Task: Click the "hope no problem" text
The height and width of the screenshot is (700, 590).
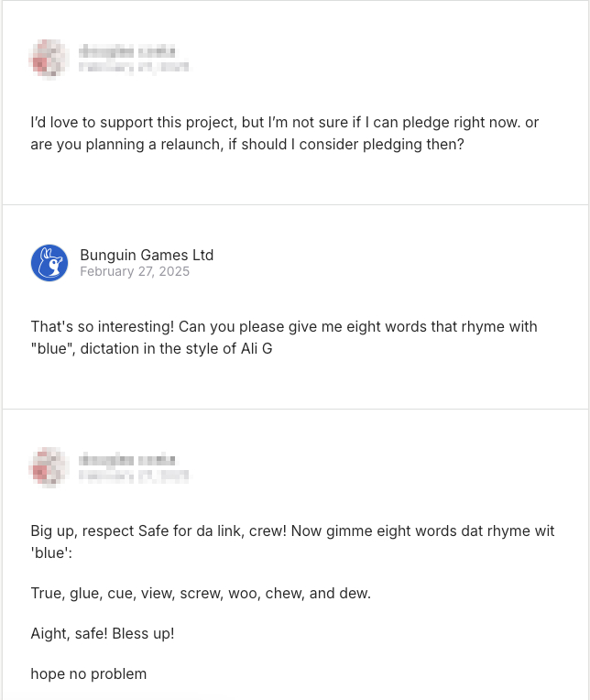Action: pyautogui.click(x=88, y=673)
